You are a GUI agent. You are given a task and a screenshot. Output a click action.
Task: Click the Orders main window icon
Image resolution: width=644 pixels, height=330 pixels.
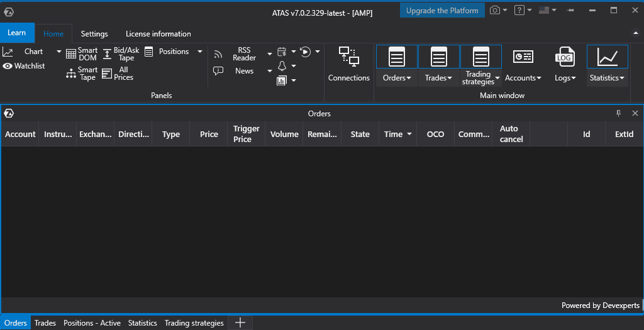click(397, 57)
